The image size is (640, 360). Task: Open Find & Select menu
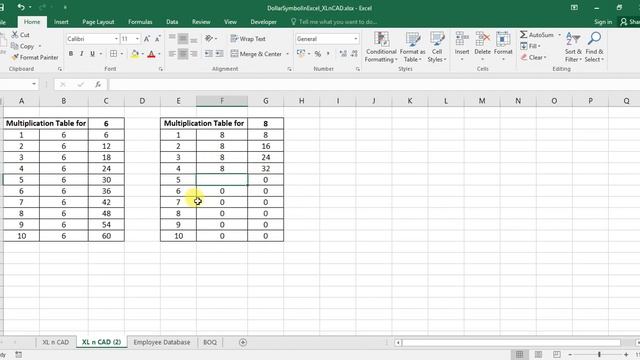tap(594, 47)
